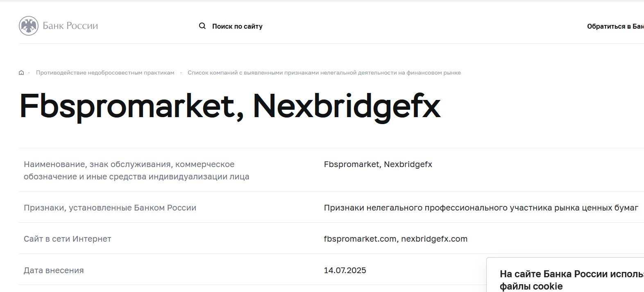Click the date value 14.07.2025
The height and width of the screenshot is (292, 644).
click(x=345, y=270)
